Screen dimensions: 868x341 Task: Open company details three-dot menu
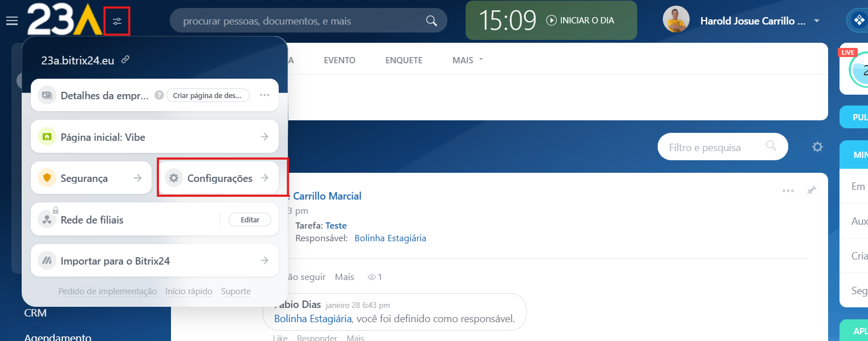[x=264, y=95]
